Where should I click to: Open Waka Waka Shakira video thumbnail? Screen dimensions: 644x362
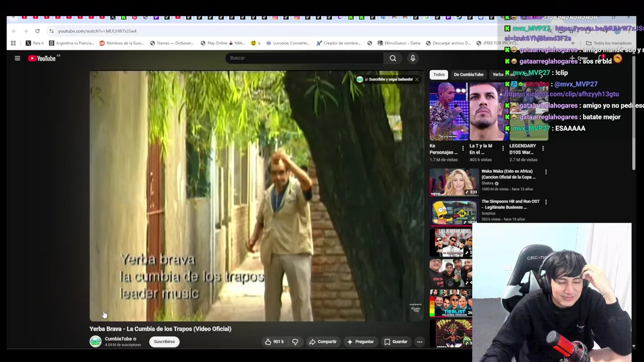(454, 182)
